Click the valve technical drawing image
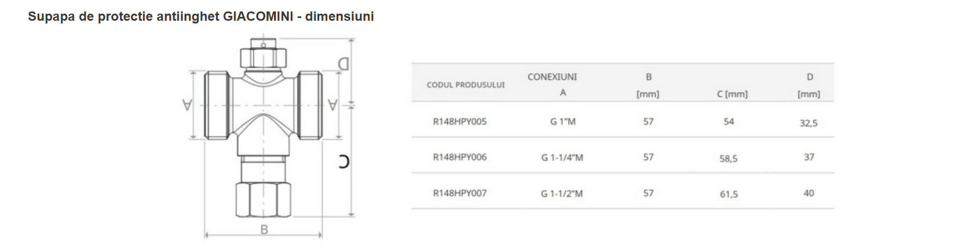Viewport: 980px width, 251px height. [270, 139]
